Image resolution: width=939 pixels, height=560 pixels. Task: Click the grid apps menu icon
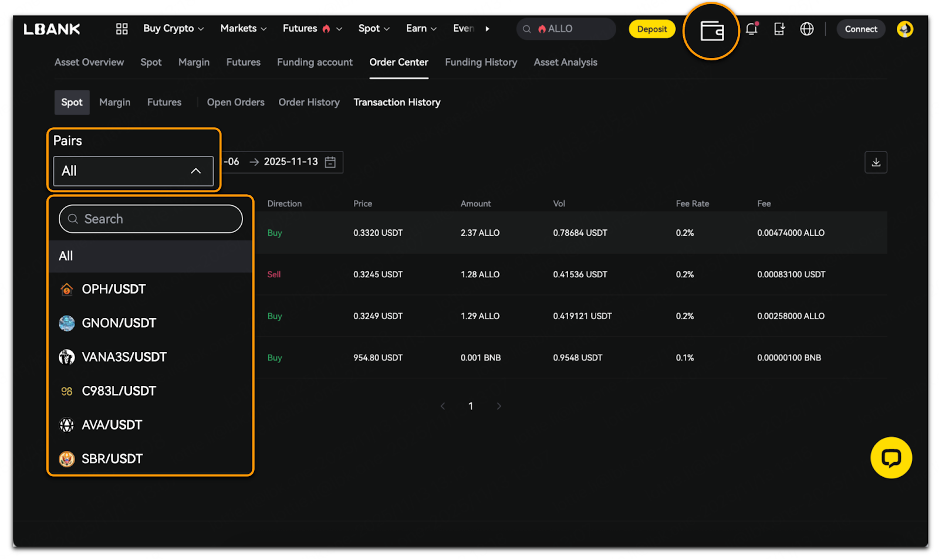[x=121, y=29]
